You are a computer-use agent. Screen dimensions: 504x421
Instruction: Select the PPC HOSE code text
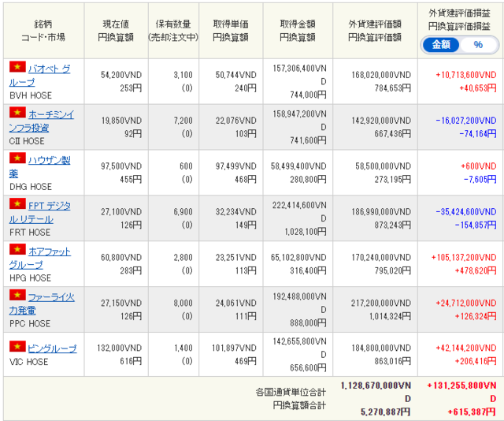(x=30, y=324)
